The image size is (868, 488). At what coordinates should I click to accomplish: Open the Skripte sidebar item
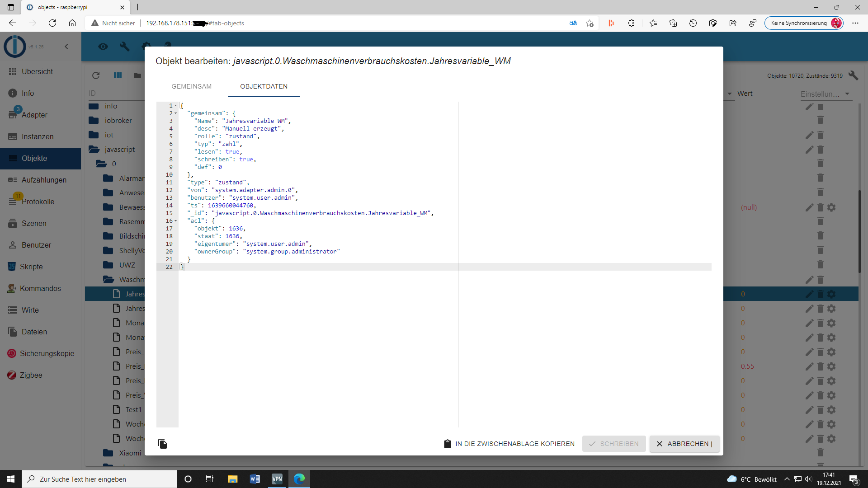click(31, 267)
